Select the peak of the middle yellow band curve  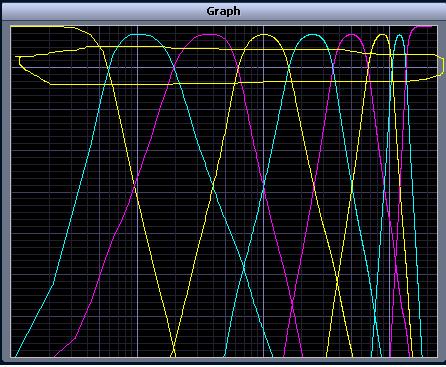click(x=264, y=34)
